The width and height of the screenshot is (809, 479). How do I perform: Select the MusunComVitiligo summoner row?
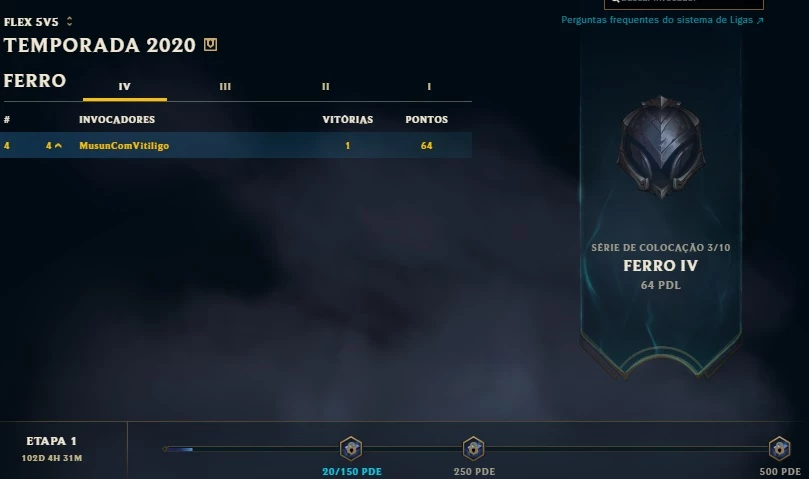tap(236, 146)
